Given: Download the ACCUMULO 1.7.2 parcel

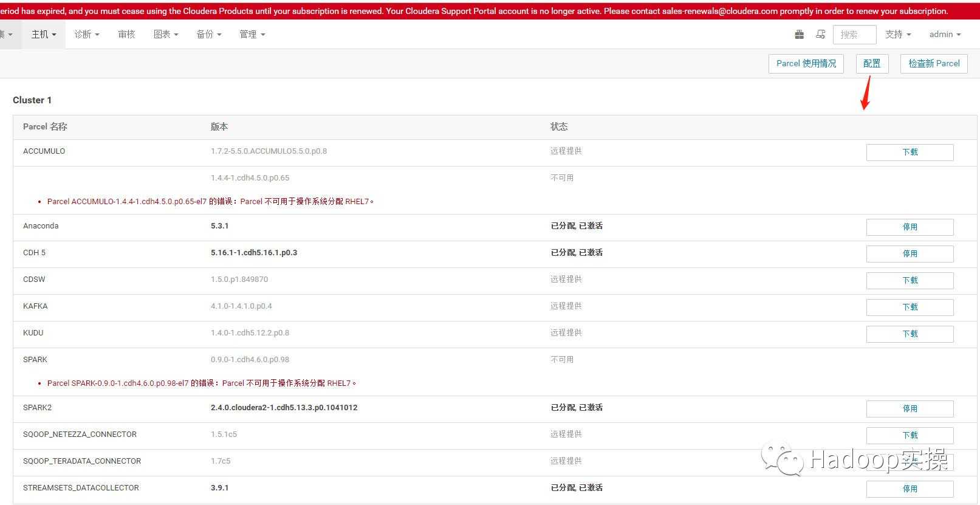Looking at the screenshot, I should click(x=910, y=153).
